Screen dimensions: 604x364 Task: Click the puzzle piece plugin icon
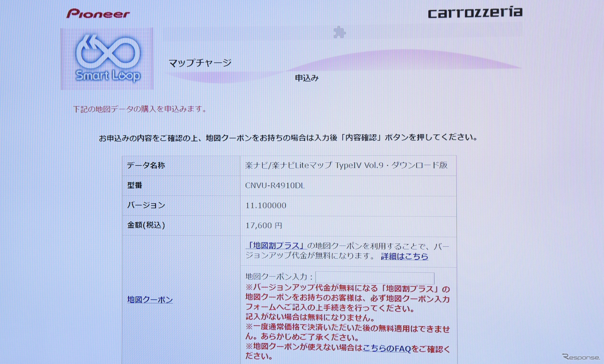339,33
